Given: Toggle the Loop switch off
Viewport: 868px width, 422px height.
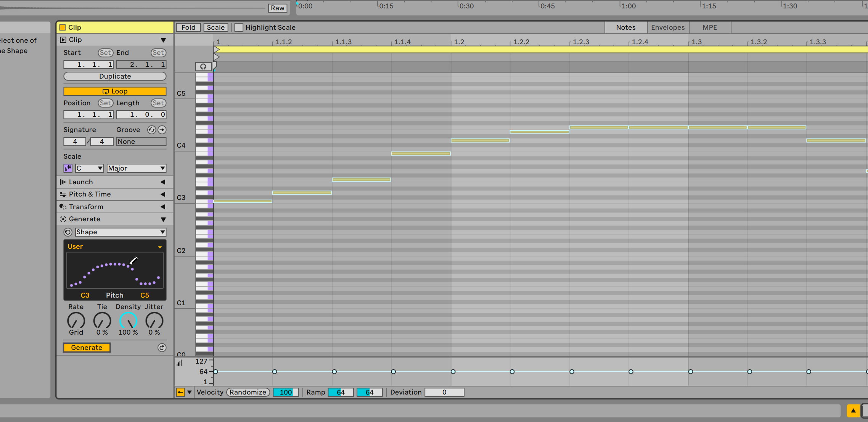Looking at the screenshot, I should (115, 91).
